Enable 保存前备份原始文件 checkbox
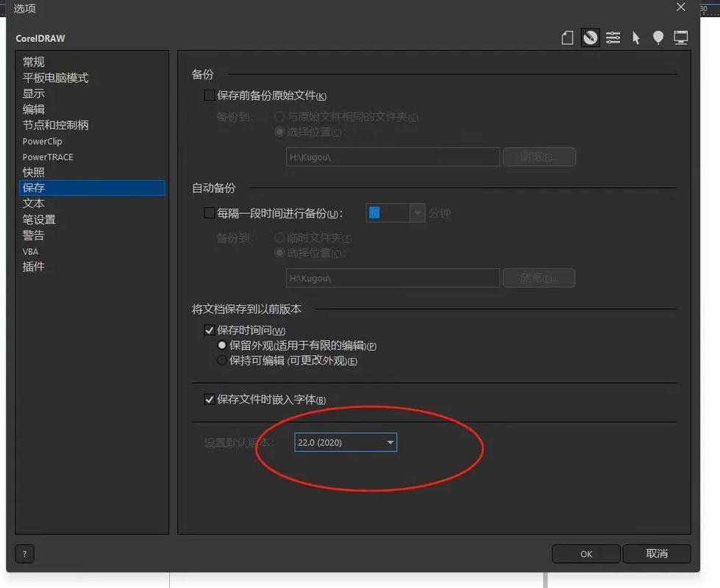This screenshot has height=588, width=720. point(210,96)
